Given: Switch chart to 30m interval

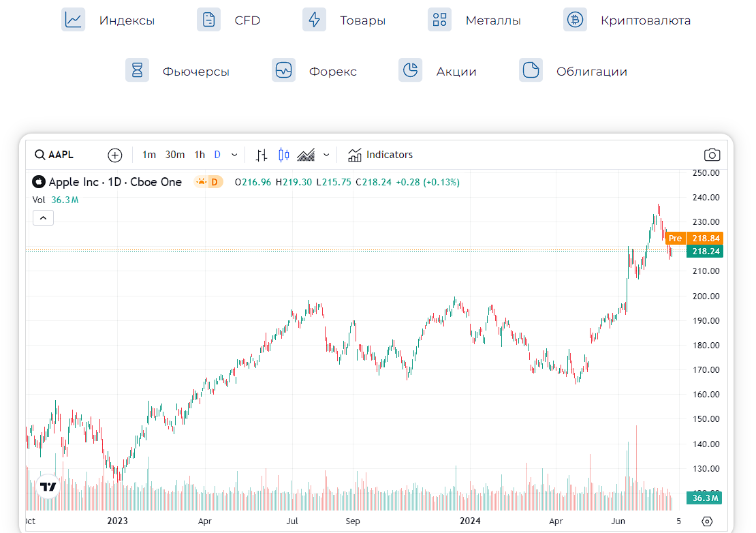Looking at the screenshot, I should pos(175,155).
